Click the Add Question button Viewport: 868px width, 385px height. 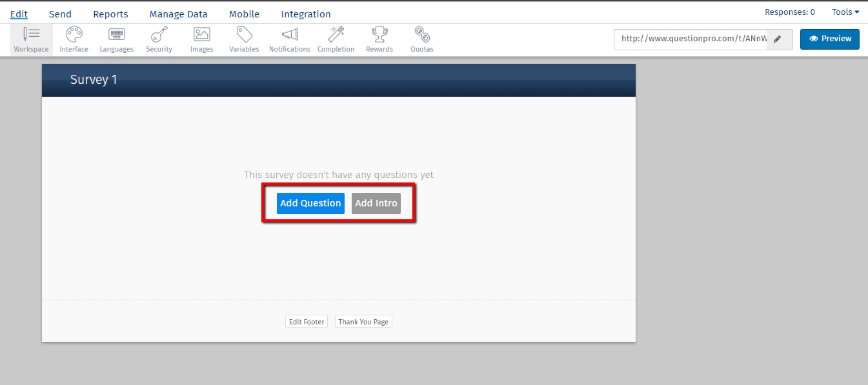pyautogui.click(x=310, y=203)
